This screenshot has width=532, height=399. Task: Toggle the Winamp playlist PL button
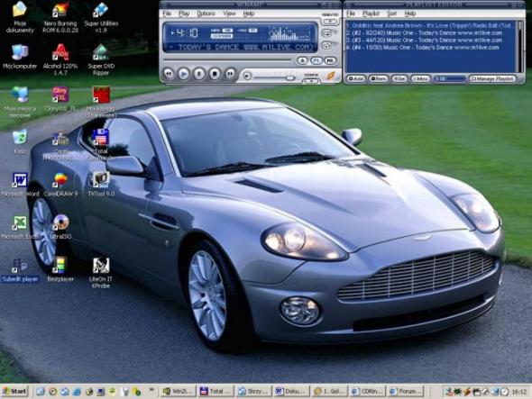[316, 60]
